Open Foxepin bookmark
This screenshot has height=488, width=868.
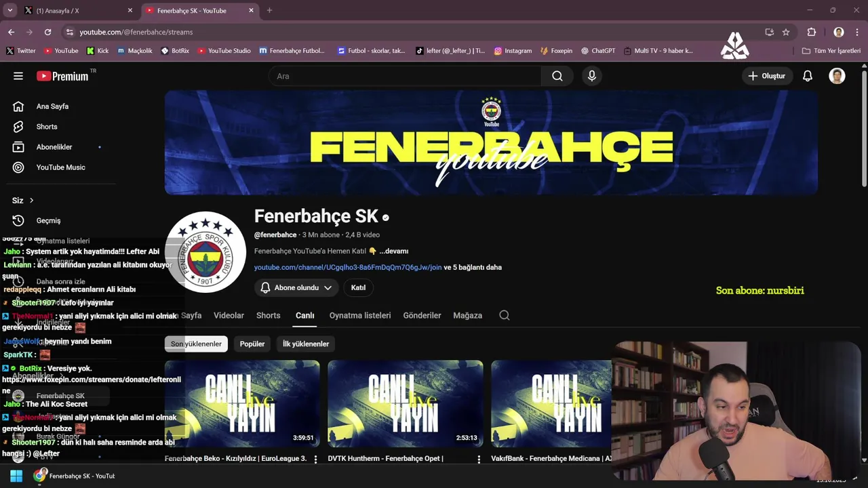click(x=556, y=51)
